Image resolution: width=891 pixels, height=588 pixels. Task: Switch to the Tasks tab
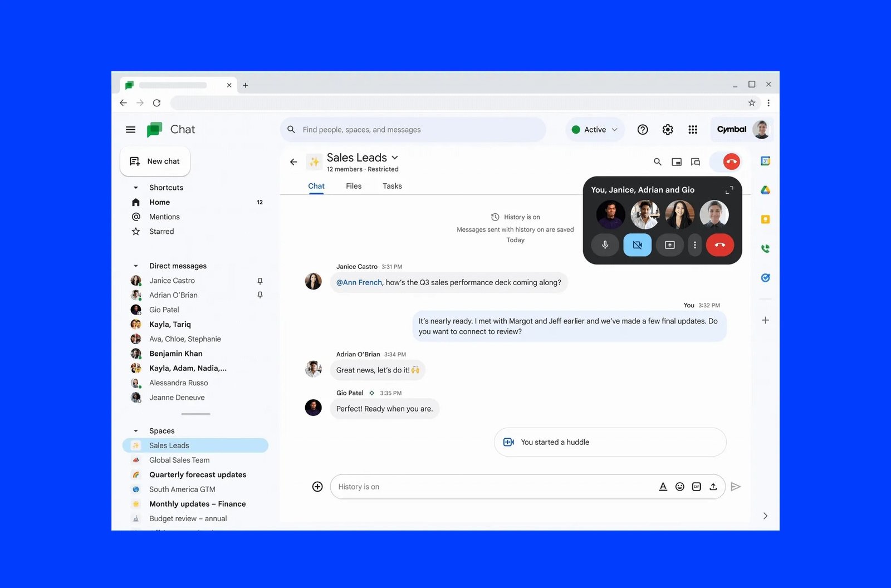click(x=391, y=186)
